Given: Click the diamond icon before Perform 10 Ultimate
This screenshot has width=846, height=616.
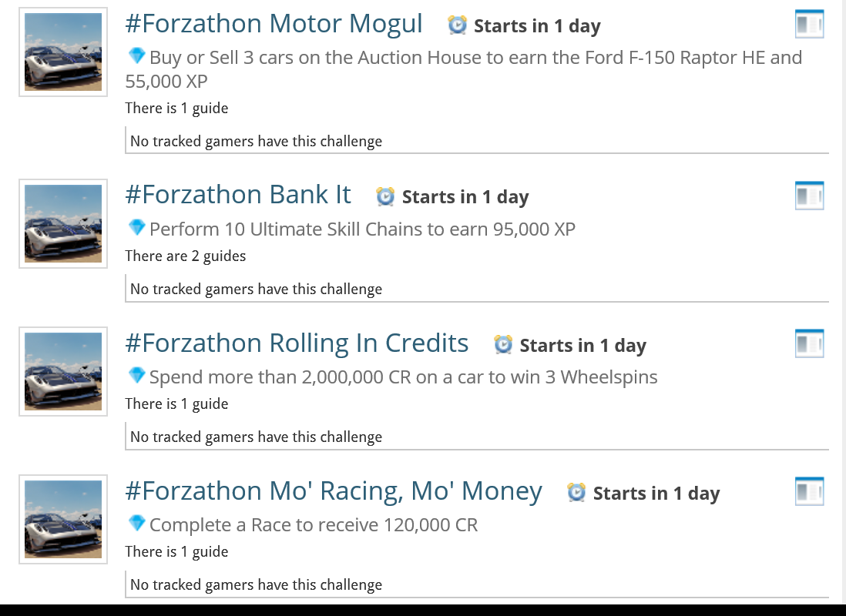Looking at the screenshot, I should click(136, 228).
